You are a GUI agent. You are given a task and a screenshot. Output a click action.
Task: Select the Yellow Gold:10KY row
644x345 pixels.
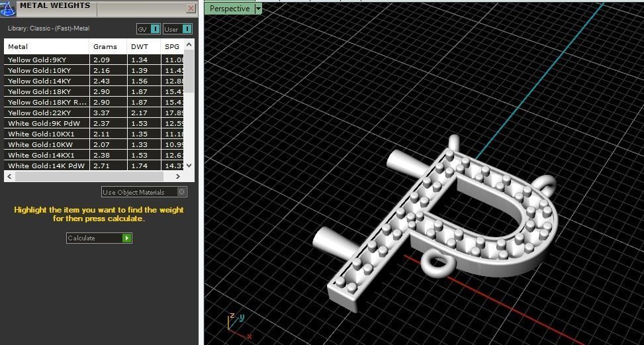[x=93, y=70]
